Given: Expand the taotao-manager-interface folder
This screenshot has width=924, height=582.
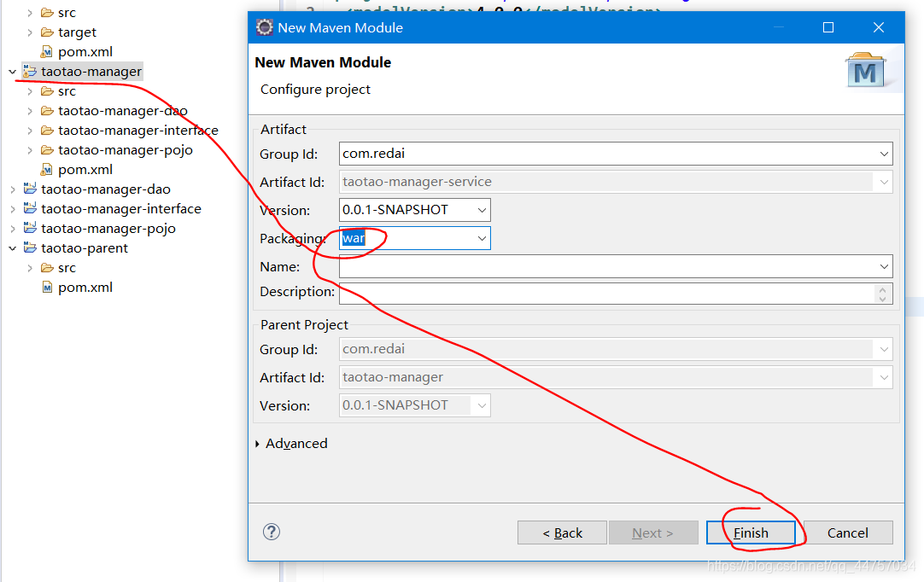Looking at the screenshot, I should click(30, 131).
